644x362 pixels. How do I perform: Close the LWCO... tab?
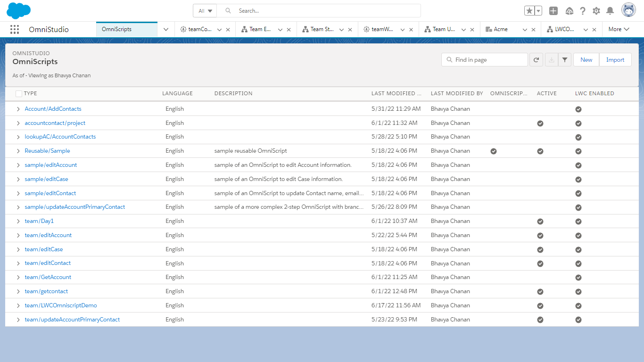tap(594, 30)
